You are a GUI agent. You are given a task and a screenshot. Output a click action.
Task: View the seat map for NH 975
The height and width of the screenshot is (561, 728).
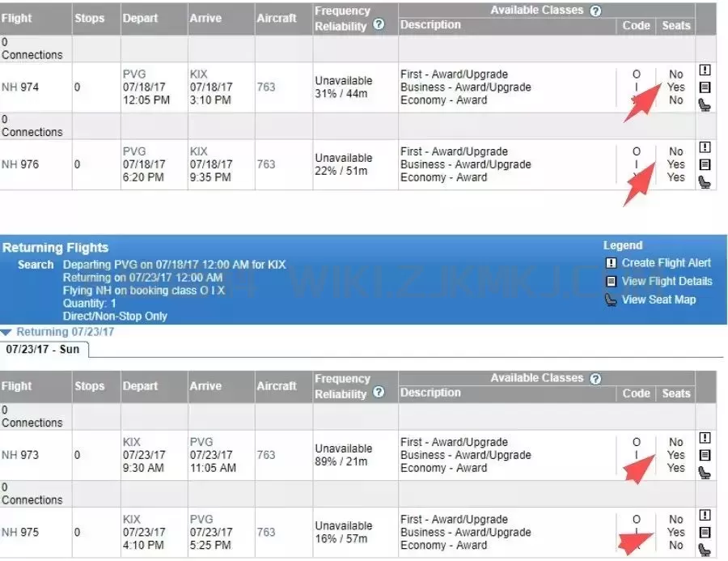[x=705, y=549]
